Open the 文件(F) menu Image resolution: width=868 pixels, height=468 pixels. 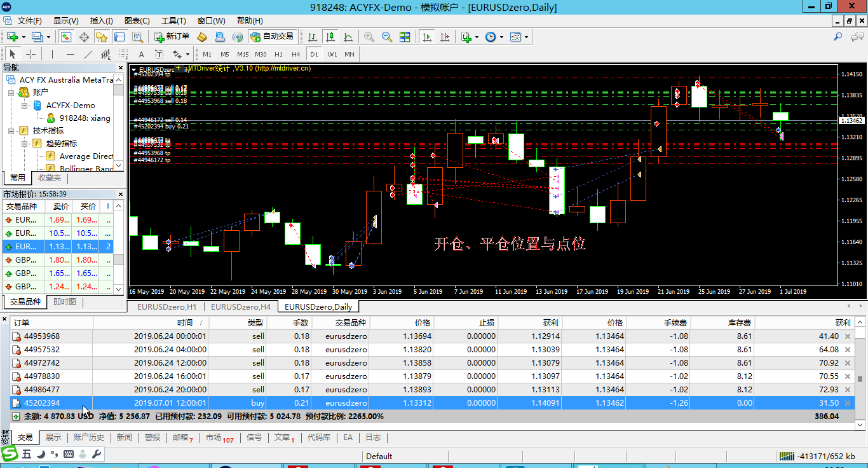(29, 20)
